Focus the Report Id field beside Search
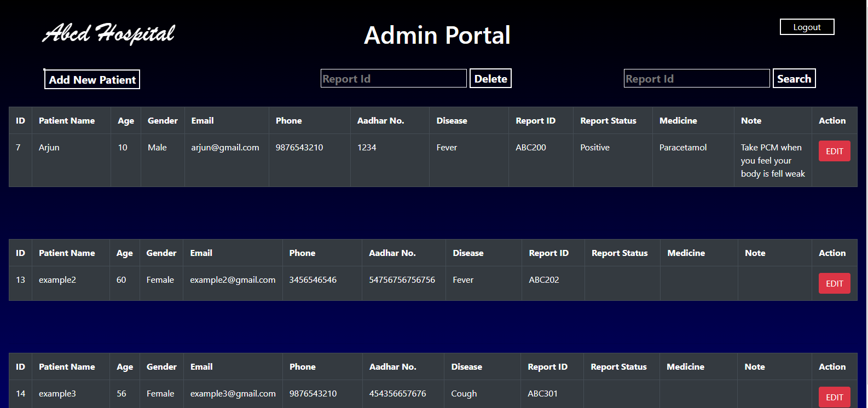Image resolution: width=868 pixels, height=408 pixels. click(696, 79)
